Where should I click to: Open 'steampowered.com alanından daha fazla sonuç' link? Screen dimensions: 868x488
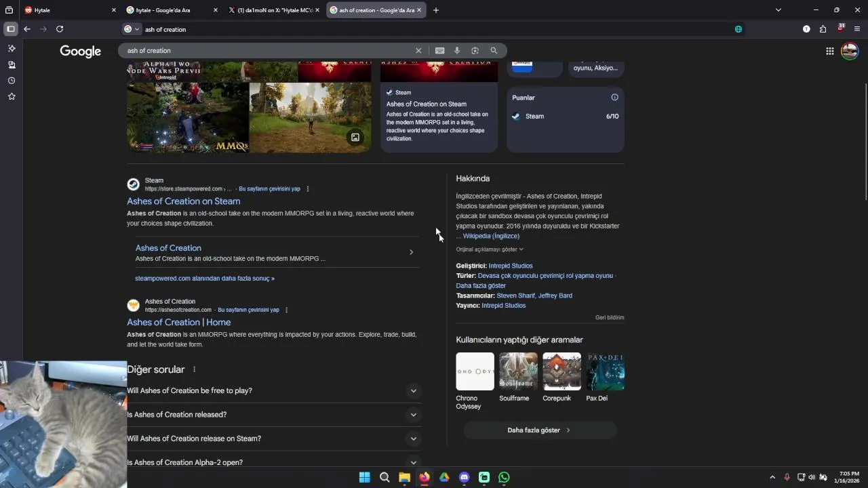(205, 279)
